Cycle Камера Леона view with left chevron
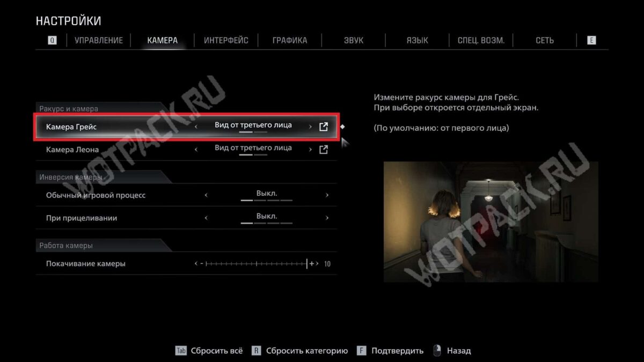Image resolution: width=644 pixels, height=362 pixels. click(x=196, y=150)
